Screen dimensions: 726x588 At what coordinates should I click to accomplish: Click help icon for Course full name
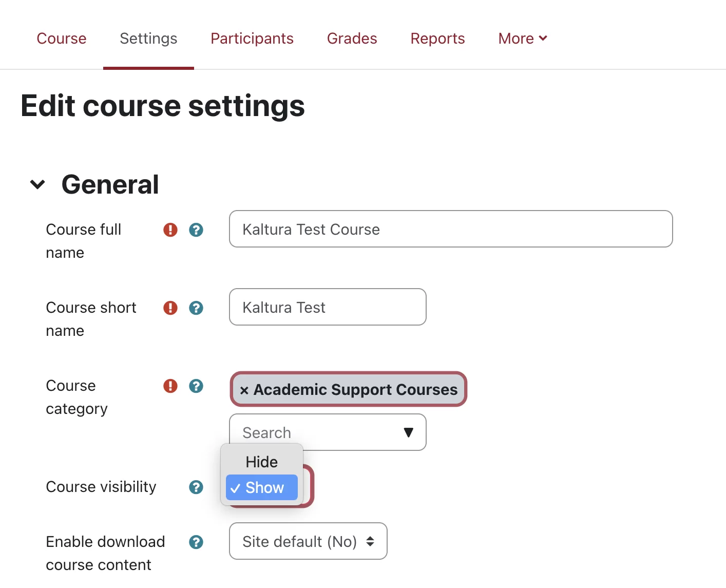click(x=196, y=230)
